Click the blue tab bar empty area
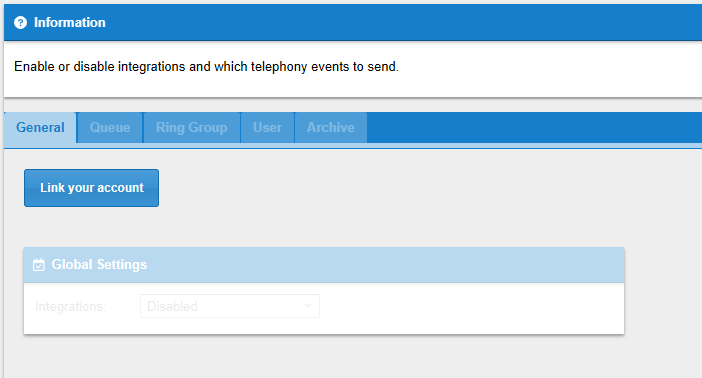702x378 pixels. (534, 128)
